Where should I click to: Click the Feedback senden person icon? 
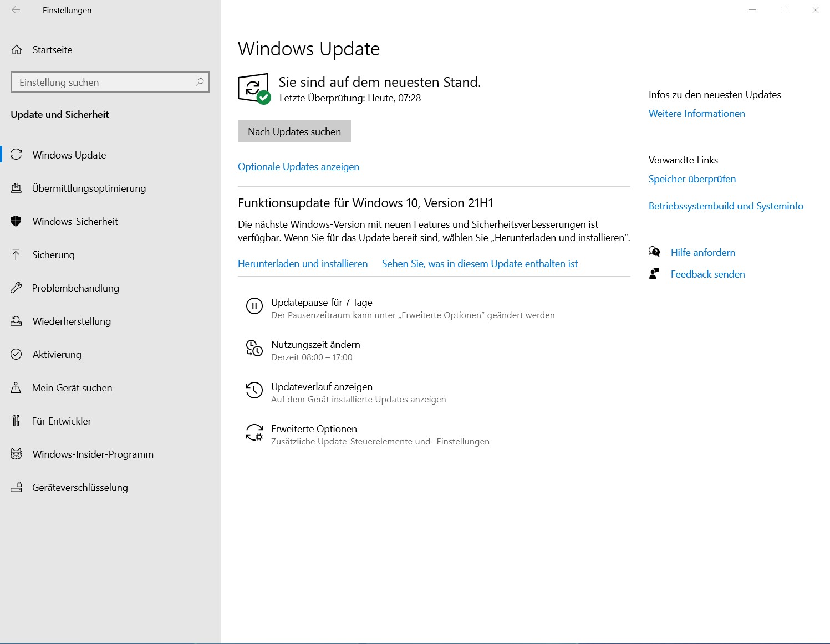click(x=654, y=274)
